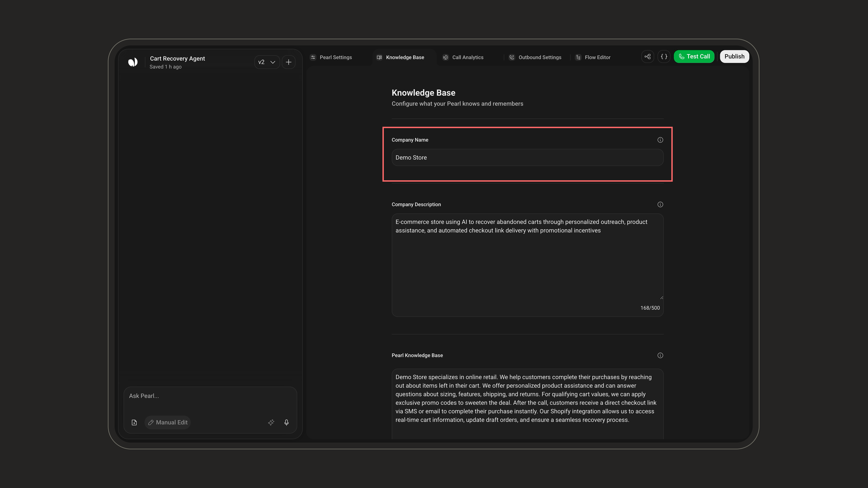Viewport: 868px width, 488px height.
Task: Click the Cart Recovery Agent title
Action: point(177,58)
